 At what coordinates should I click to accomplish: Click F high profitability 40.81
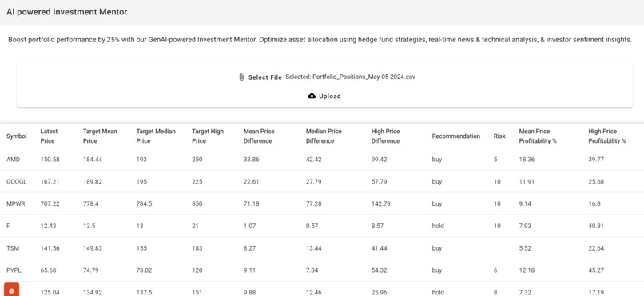tap(596, 226)
